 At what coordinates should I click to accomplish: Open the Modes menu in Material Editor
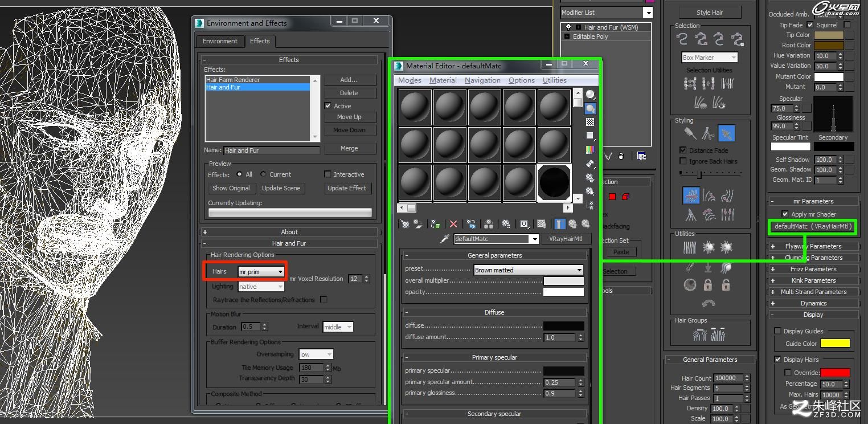(x=410, y=80)
